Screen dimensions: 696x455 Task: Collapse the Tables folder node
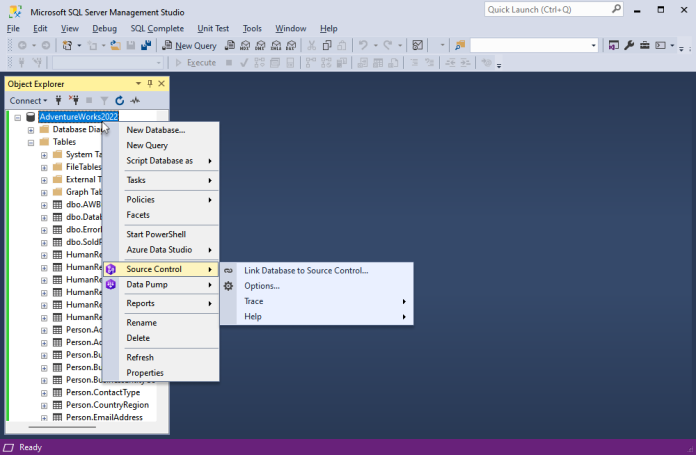(31, 142)
